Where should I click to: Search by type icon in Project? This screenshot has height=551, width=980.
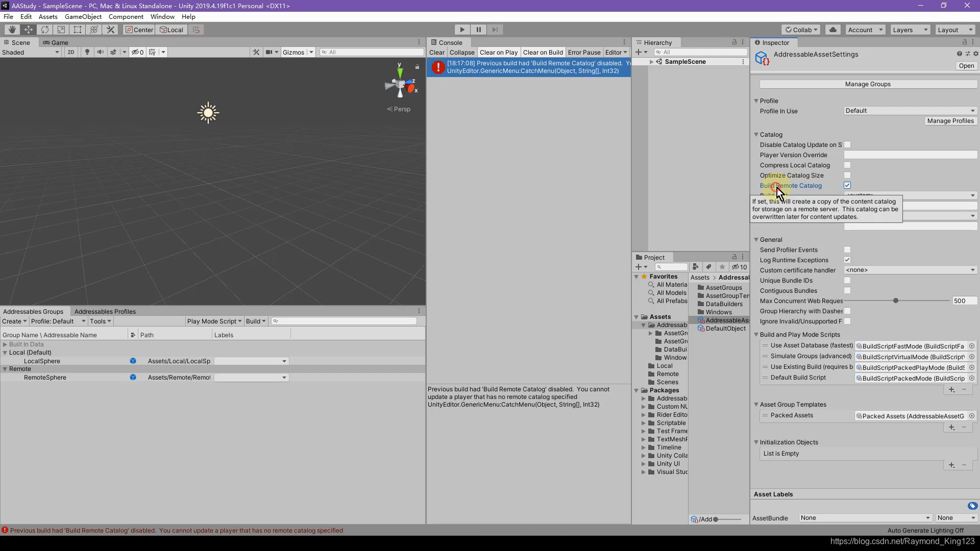coord(695,267)
